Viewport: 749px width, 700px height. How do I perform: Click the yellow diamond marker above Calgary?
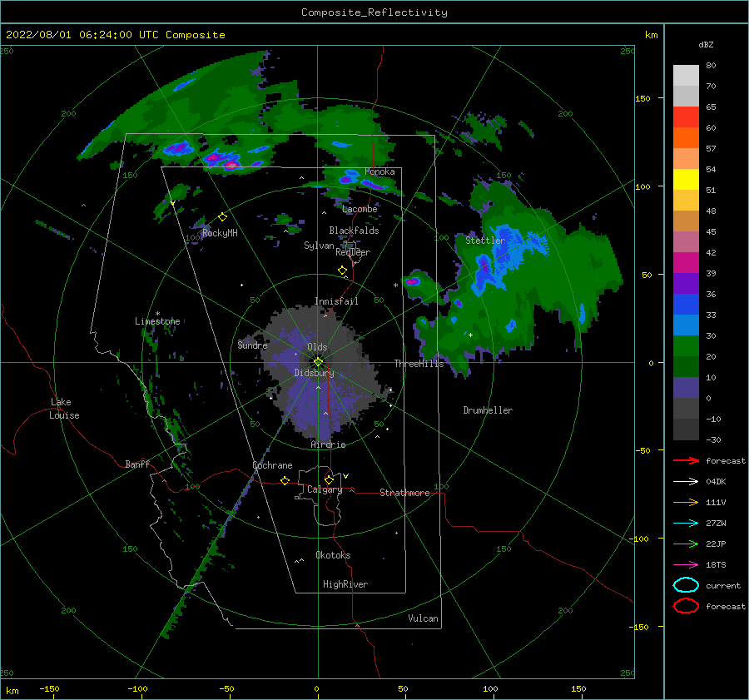point(329,479)
